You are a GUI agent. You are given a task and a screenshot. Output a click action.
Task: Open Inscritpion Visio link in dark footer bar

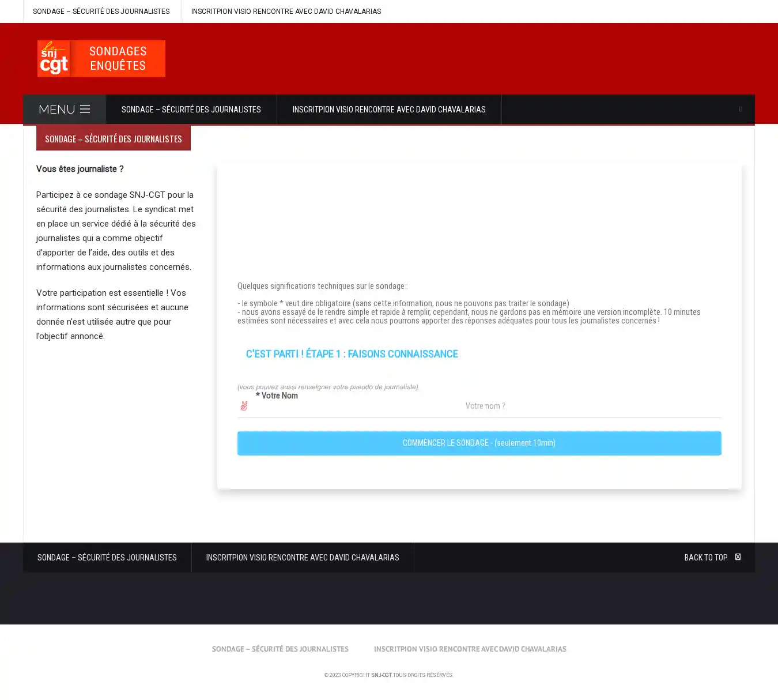[302, 558]
